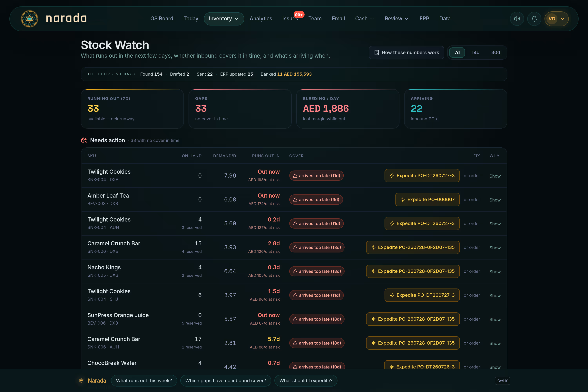The width and height of the screenshot is (588, 392).
Task: Open the Analytics page
Action: [x=261, y=19]
